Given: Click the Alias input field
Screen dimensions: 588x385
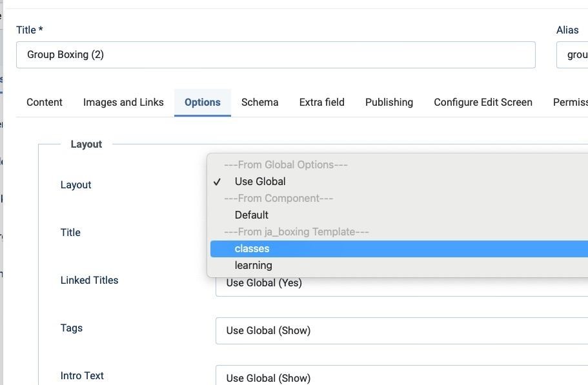Looking at the screenshot, I should [572, 55].
